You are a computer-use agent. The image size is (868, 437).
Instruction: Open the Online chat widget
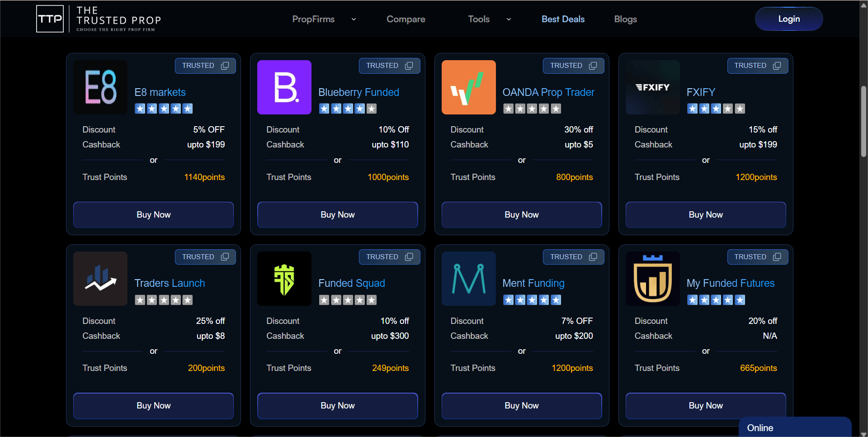pyautogui.click(x=795, y=427)
